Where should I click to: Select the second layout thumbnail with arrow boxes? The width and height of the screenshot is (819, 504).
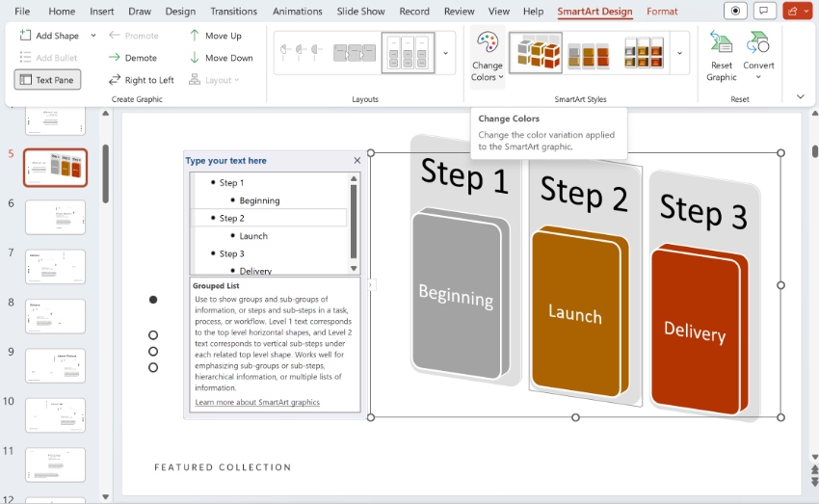pos(355,52)
